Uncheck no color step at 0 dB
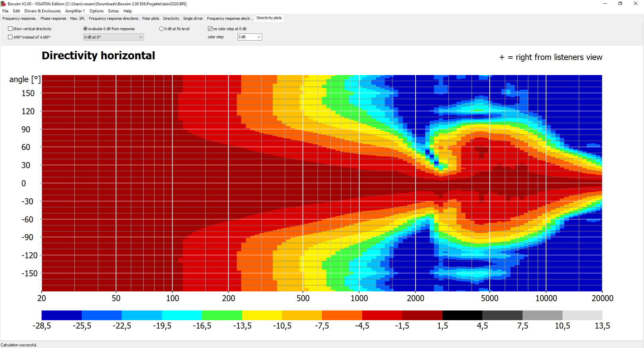Image resolution: width=644 pixels, height=348 pixels. click(x=210, y=29)
